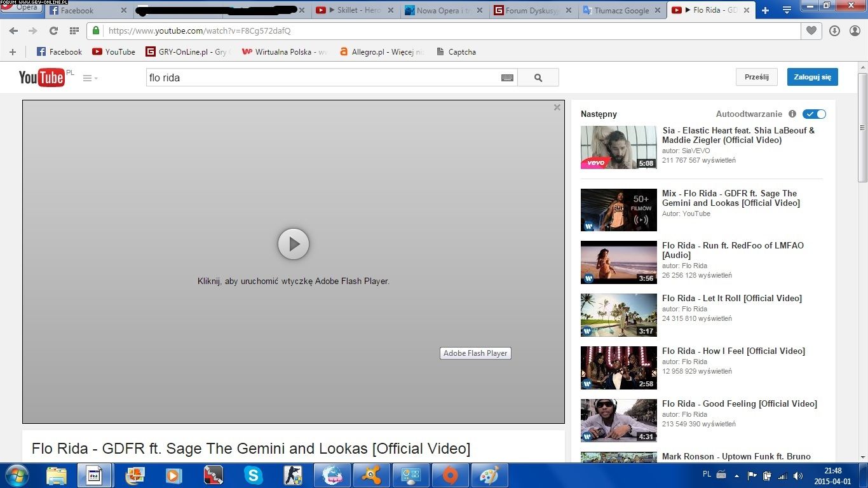The width and height of the screenshot is (868, 488).
Task: Click the browser address bar URL
Action: [200, 30]
